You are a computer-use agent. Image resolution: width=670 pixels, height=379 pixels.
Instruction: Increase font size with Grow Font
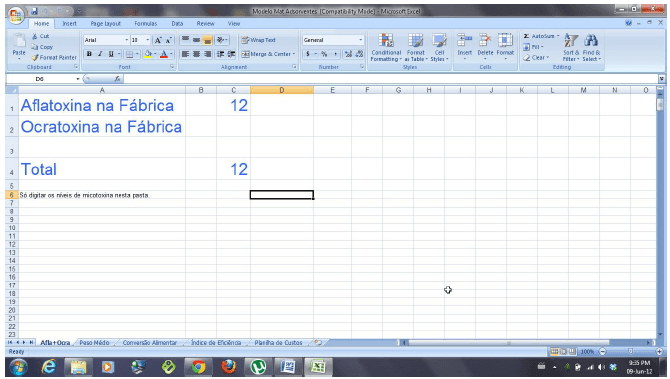pyautogui.click(x=158, y=40)
